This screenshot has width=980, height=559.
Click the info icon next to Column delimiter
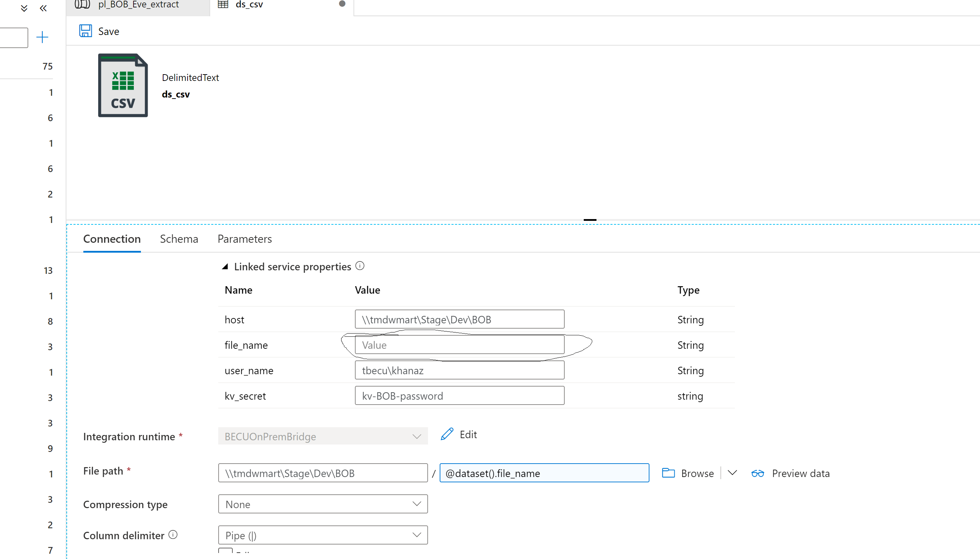point(173,534)
